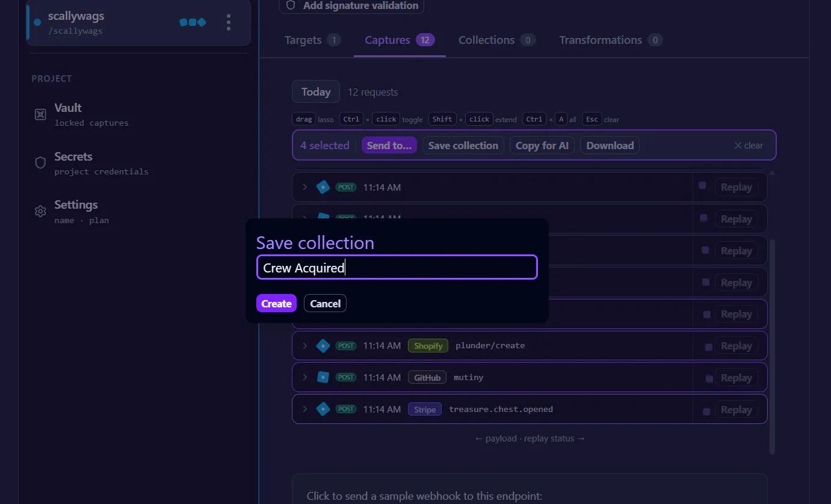
Task: Click the POST badge on the treasure.chest.opened row
Action: pyautogui.click(x=346, y=410)
